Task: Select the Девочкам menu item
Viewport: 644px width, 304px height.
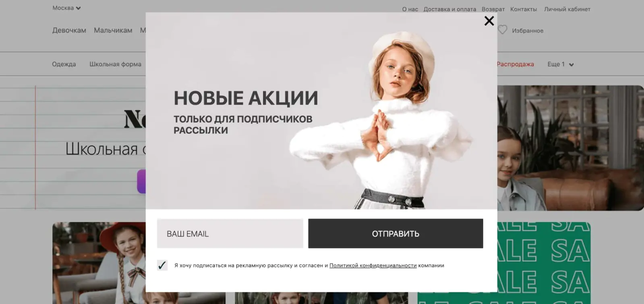Action: pyautogui.click(x=69, y=30)
